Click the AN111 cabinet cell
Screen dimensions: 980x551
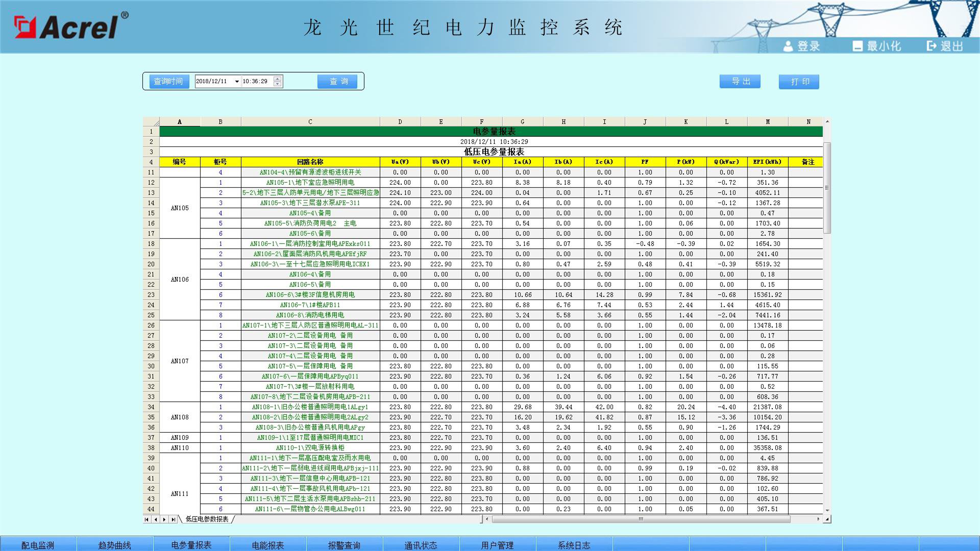click(180, 484)
